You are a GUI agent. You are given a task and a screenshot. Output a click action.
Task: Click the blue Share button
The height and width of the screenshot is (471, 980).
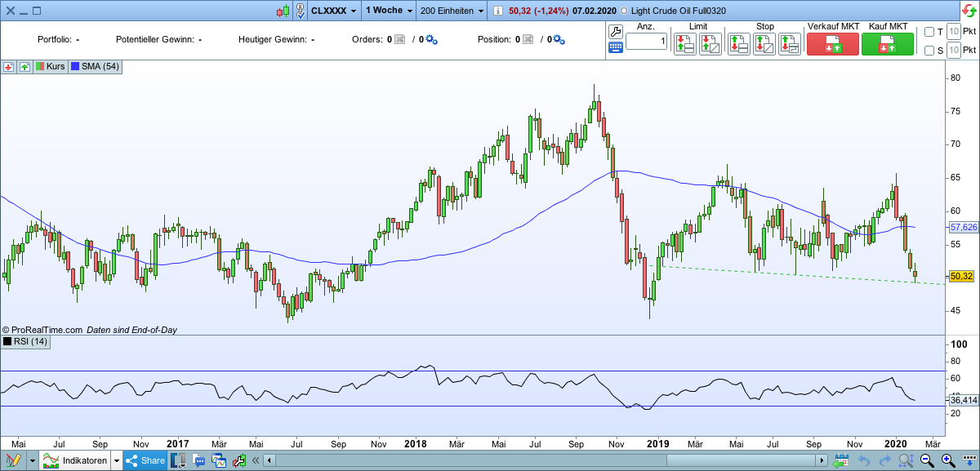pos(144,460)
